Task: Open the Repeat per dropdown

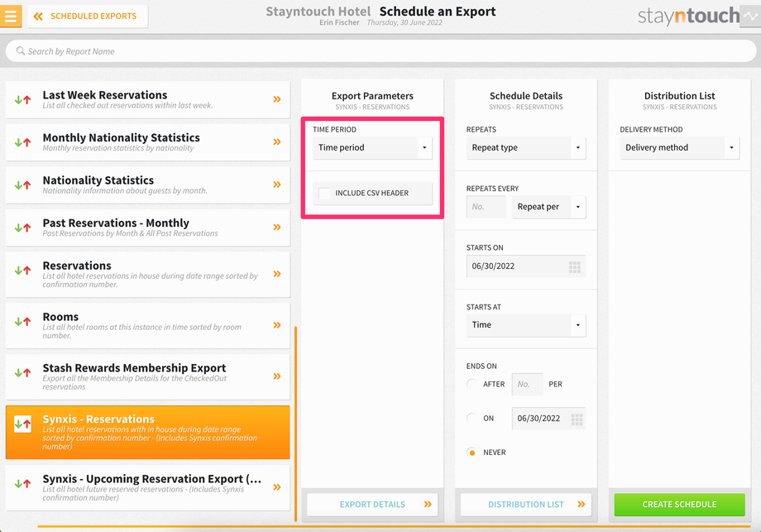Action: (x=549, y=207)
